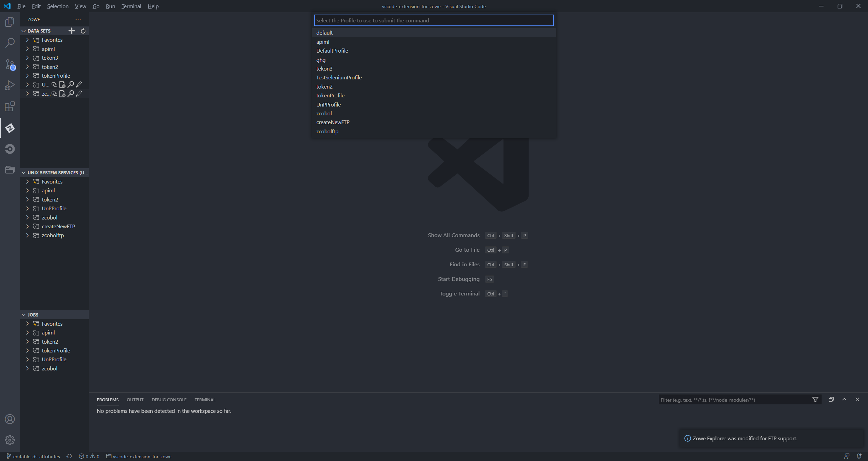The height and width of the screenshot is (461, 868).
Task: Open the Extensions view icon
Action: click(x=10, y=106)
